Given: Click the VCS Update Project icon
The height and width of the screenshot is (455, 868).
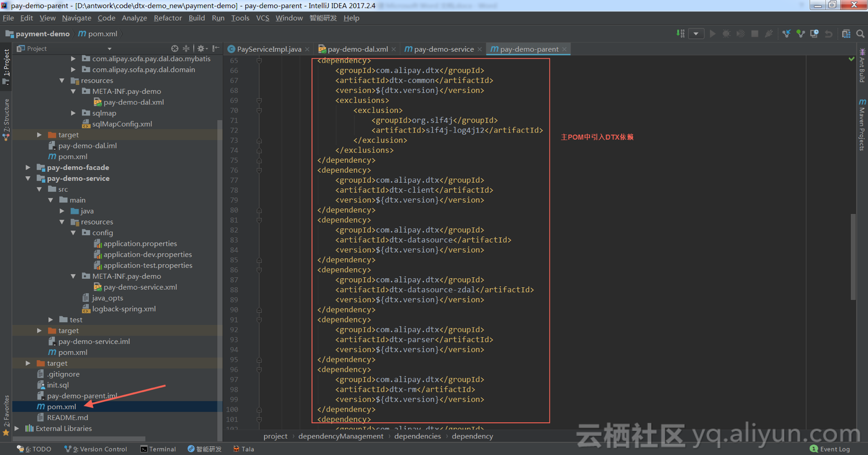Looking at the screenshot, I should (786, 34).
